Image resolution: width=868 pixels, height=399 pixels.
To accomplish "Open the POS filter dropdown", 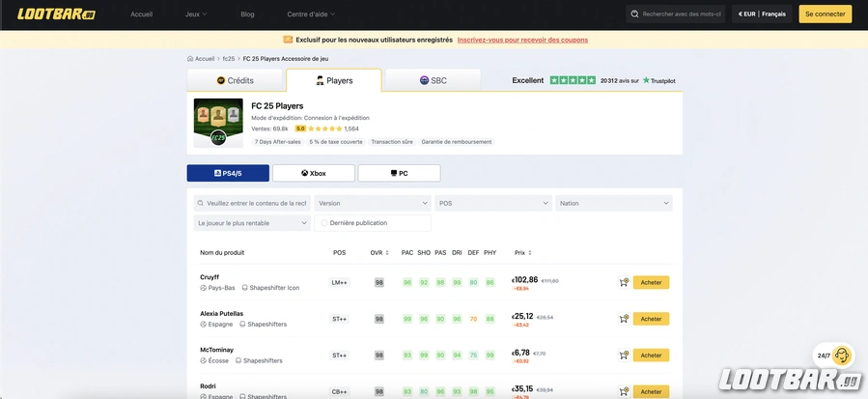I will 493,204.
